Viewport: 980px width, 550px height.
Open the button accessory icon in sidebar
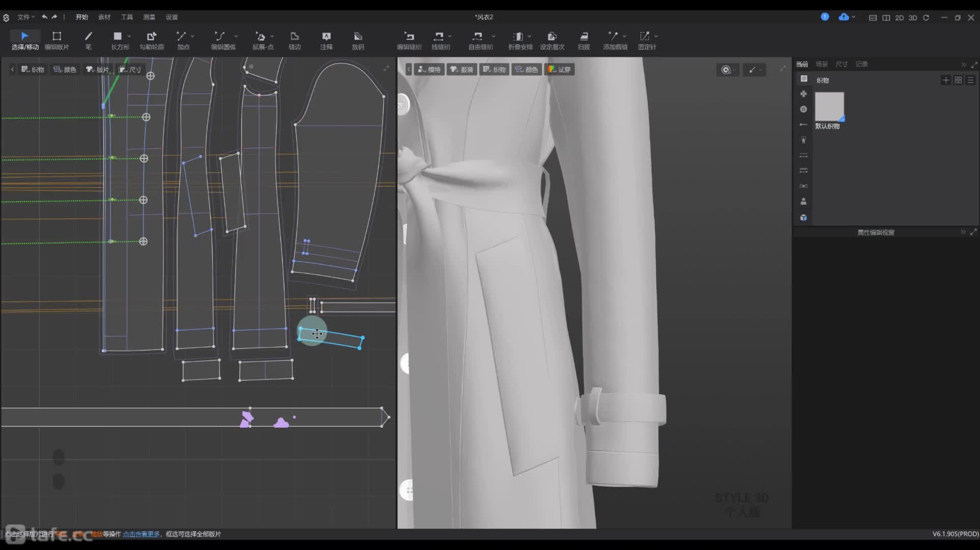coord(803,109)
